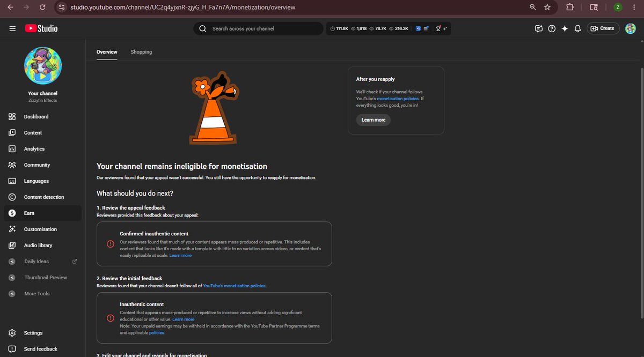Reload the page
Screen dimensions: 644x357
pos(42,8)
